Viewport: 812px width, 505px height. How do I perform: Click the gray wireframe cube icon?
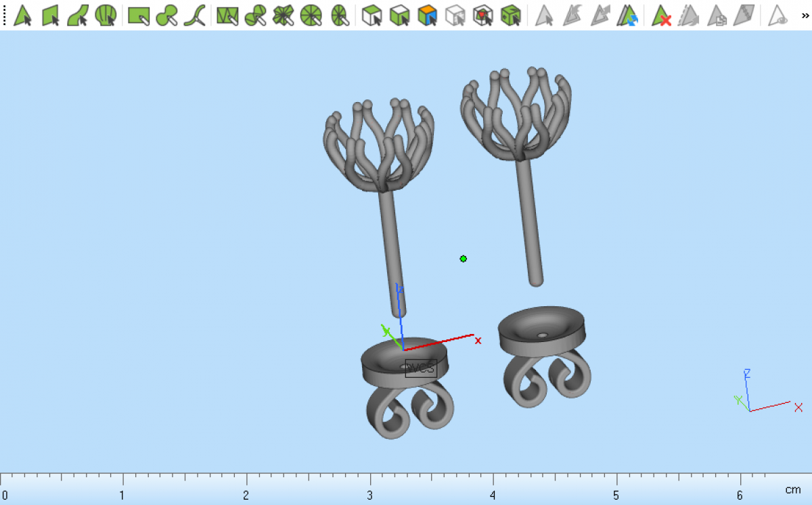(x=455, y=15)
